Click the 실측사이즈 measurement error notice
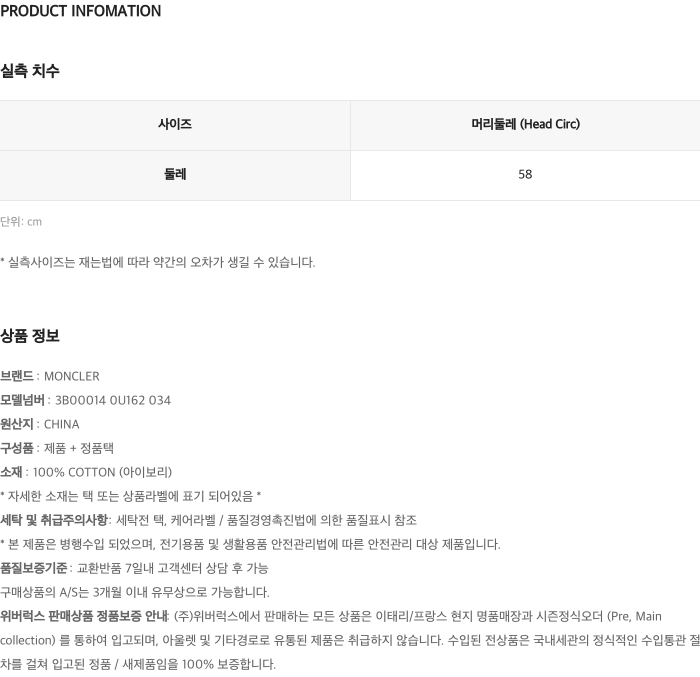Viewport: 700px width, 677px height. [x=158, y=262]
